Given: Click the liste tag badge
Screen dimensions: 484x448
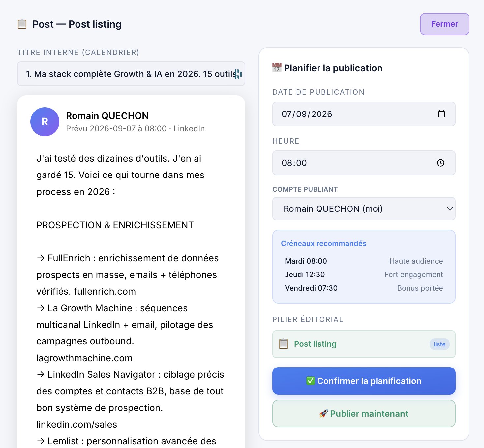Looking at the screenshot, I should pos(439,344).
